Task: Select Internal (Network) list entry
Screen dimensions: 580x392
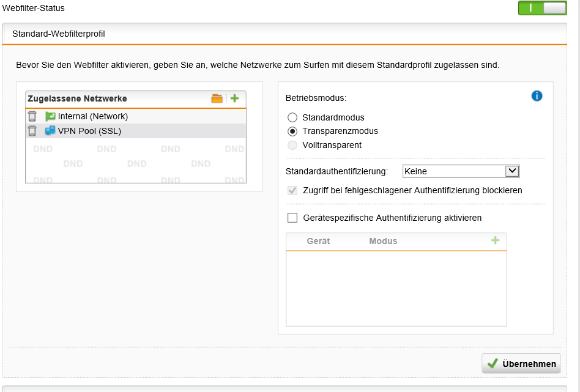Action: click(93, 116)
